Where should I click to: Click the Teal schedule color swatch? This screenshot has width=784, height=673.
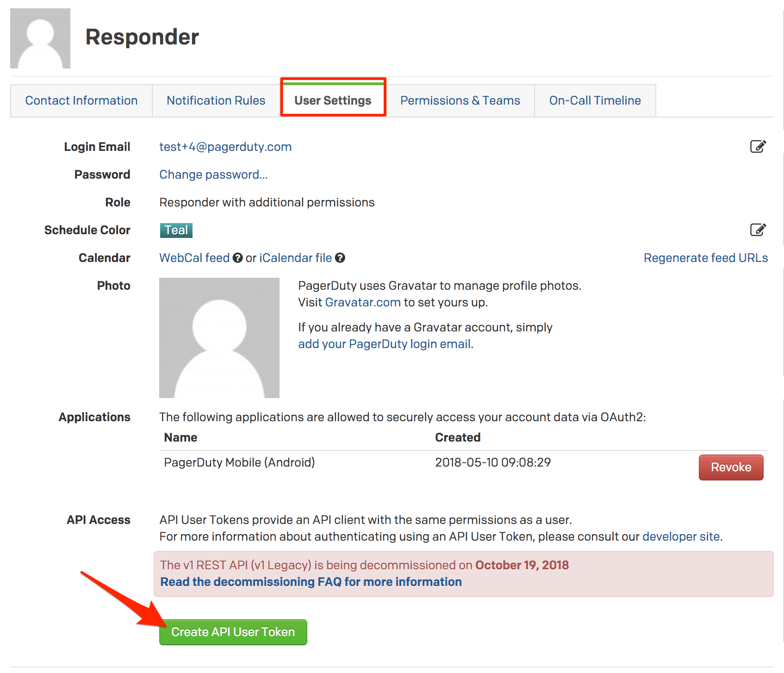[176, 230]
